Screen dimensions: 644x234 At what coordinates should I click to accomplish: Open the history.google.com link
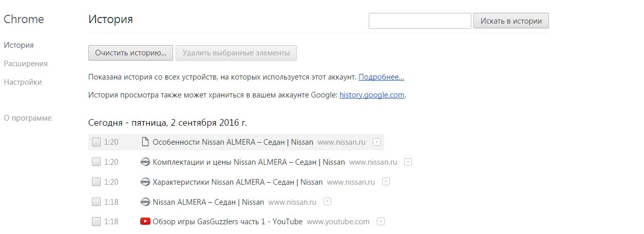coord(372,95)
